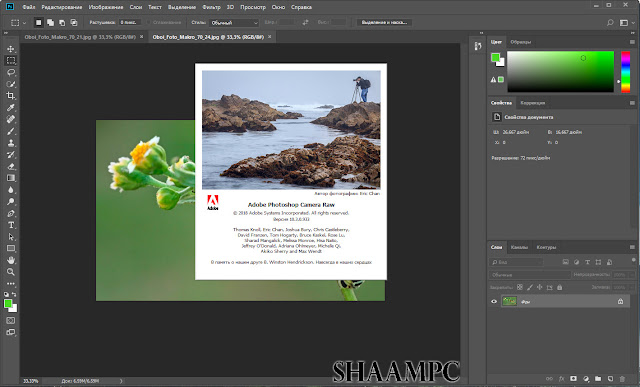Image resolution: width=640 pixels, height=387 pixels.
Task: Toggle lock image pixels brush icon
Action: click(x=530, y=287)
